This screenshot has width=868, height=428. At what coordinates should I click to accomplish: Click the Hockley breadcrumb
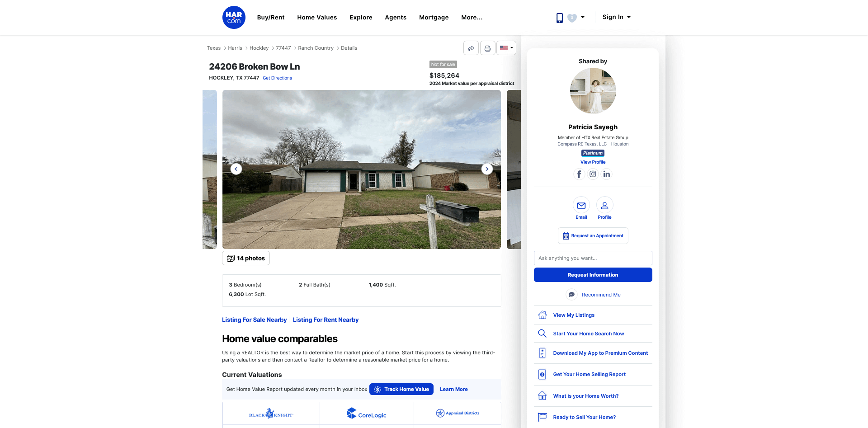click(x=259, y=48)
